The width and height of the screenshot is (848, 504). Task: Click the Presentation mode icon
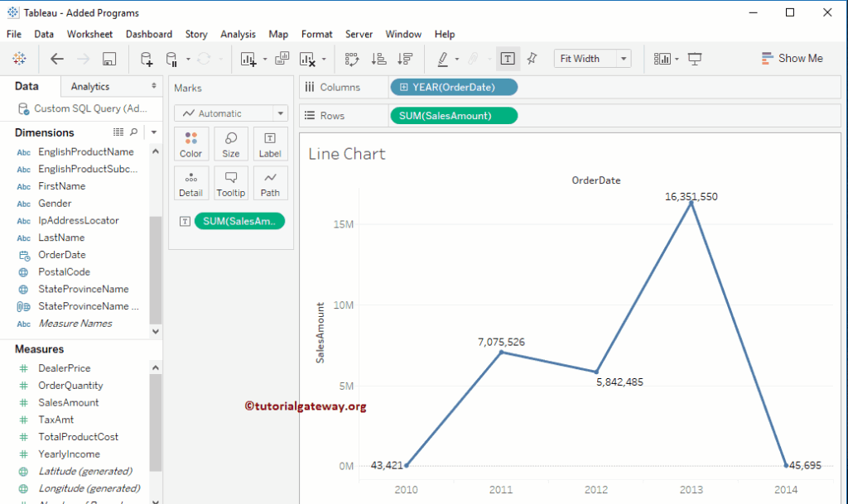point(695,58)
